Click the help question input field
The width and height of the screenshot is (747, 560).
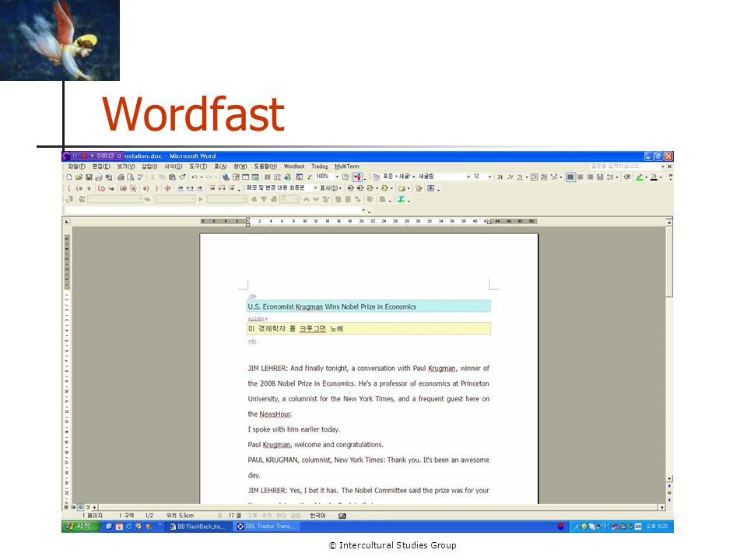click(624, 166)
